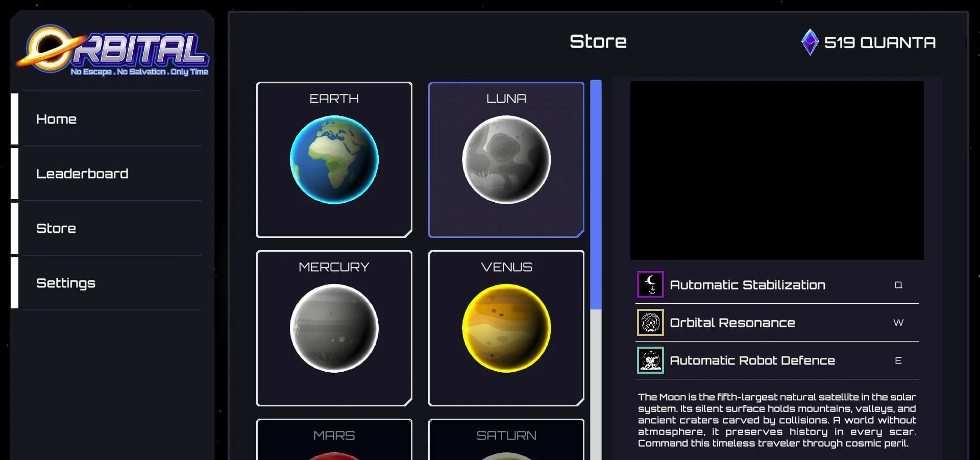This screenshot has height=460, width=980.
Task: Click the Orbital game logo
Action: point(113,51)
